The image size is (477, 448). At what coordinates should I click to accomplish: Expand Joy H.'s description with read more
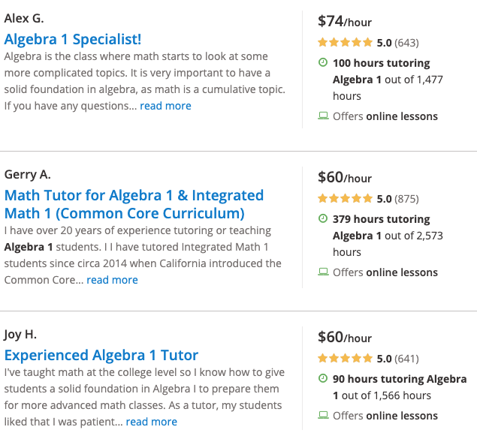click(152, 422)
